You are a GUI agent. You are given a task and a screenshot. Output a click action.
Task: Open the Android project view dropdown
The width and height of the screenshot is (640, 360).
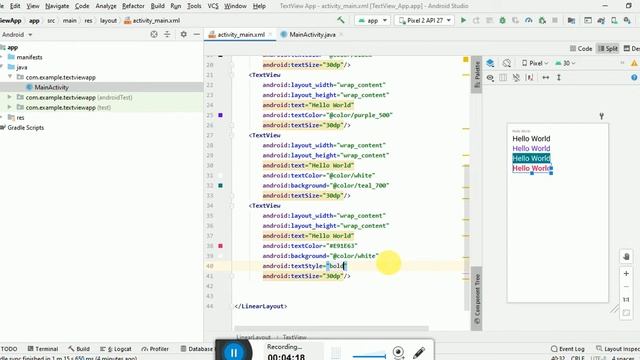[17, 35]
